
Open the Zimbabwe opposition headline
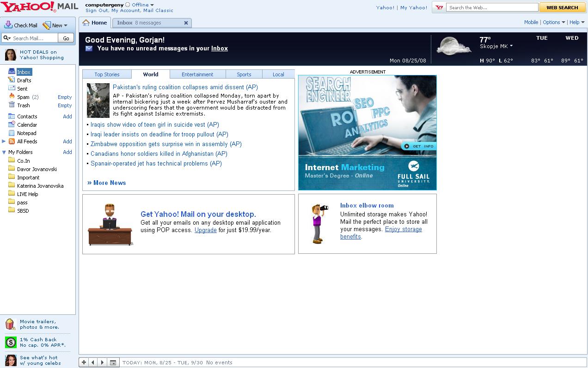(166, 144)
